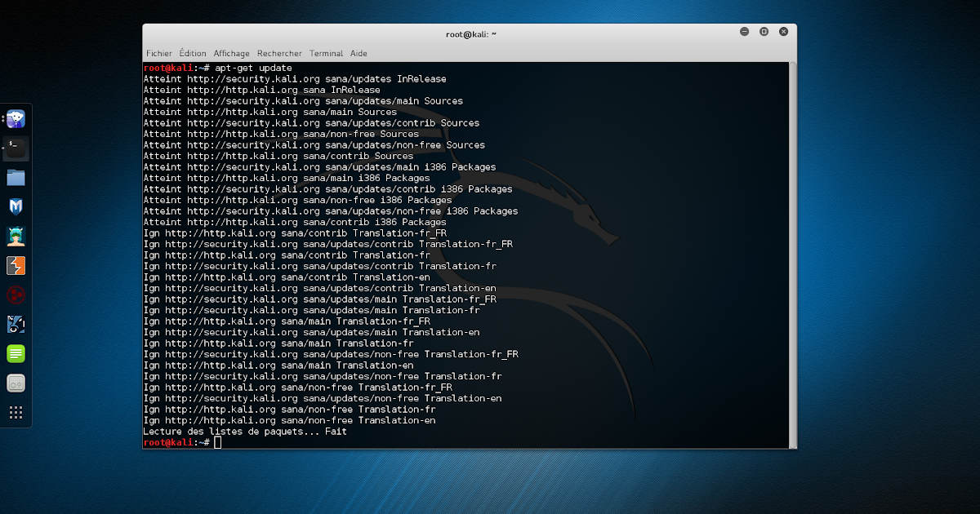Screen dimensions: 980x514
Task: Open the Terminal menu
Action: (x=326, y=53)
